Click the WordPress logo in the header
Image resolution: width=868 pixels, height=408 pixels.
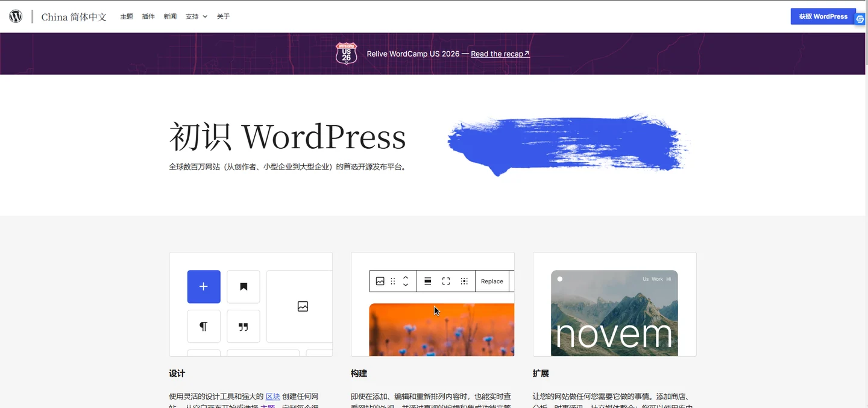pos(16,16)
